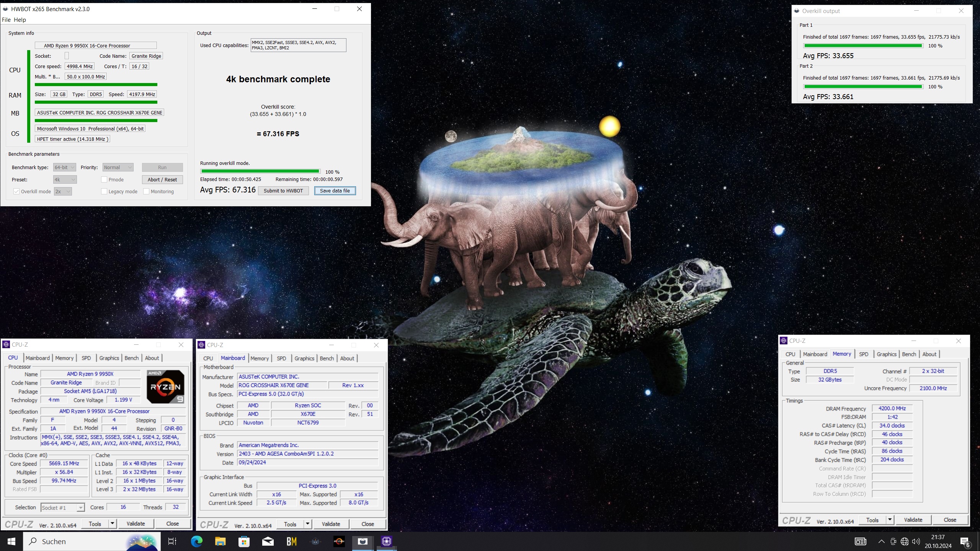Expand Tools arrow in CPU-Z Mainboard window
Viewport: 980px width, 551px height.
(307, 524)
